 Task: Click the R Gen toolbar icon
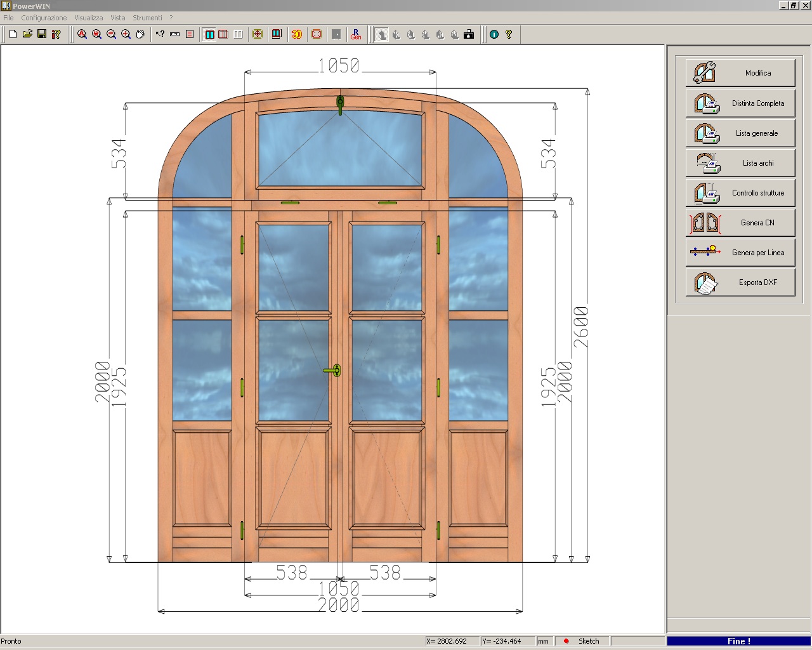click(356, 34)
